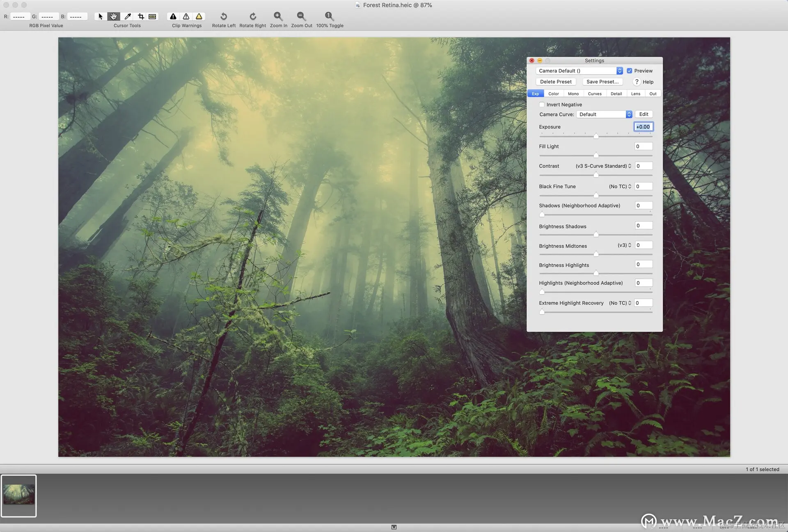Select the arrow cursor tool
788x532 pixels.
pos(101,16)
